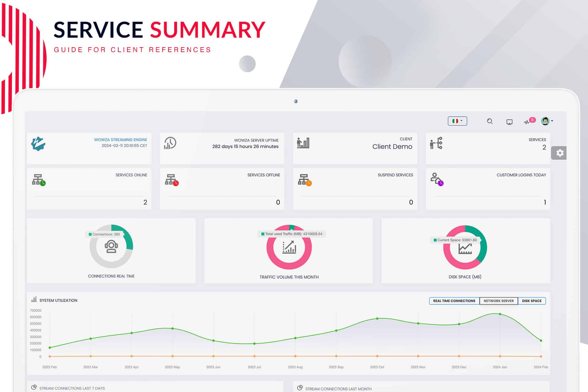
Task: Open the user avatar profile menu
Action: (x=547, y=121)
